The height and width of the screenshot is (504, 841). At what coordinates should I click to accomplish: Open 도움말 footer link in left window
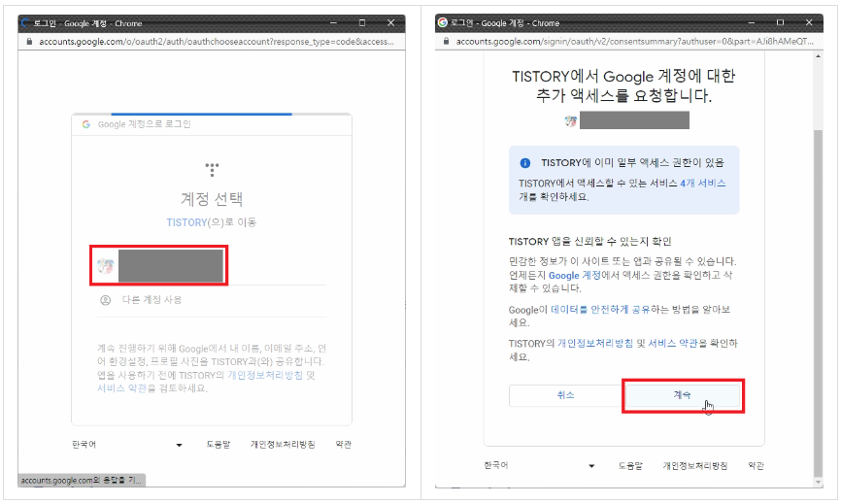tap(219, 445)
